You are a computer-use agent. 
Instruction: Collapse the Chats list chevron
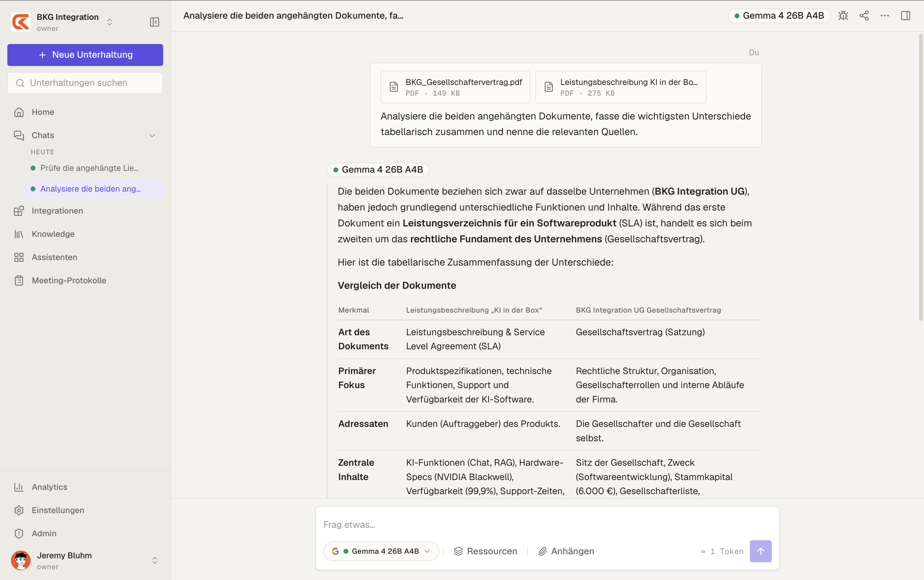152,135
